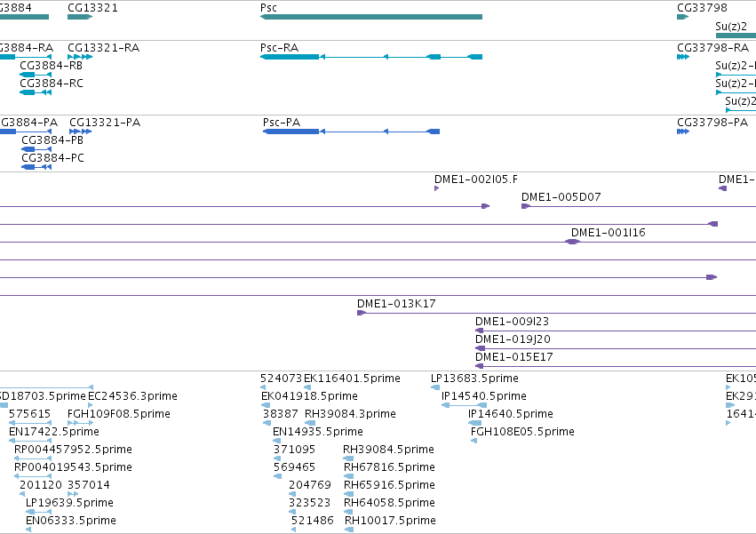The height and width of the screenshot is (534, 756).
Task: Select the DME1-005D07 clone label
Action: click(x=561, y=197)
